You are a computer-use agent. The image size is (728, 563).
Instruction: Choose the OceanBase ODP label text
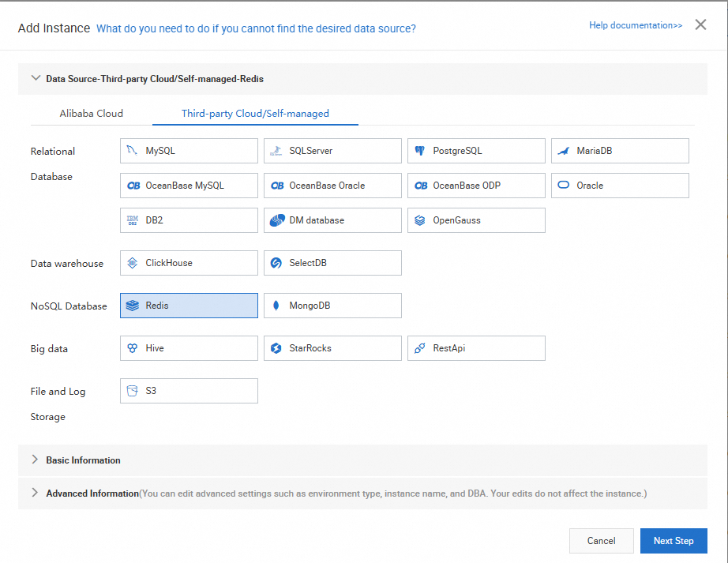coord(467,186)
